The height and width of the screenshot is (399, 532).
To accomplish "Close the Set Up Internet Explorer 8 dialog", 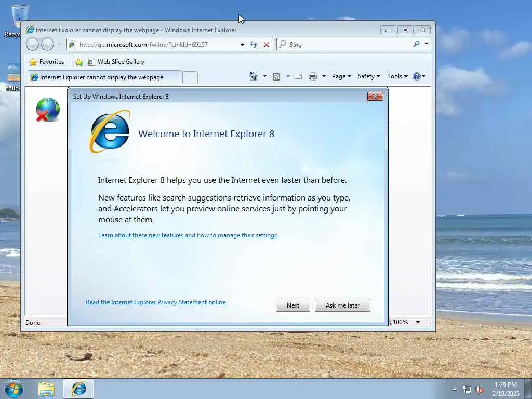I will [375, 96].
